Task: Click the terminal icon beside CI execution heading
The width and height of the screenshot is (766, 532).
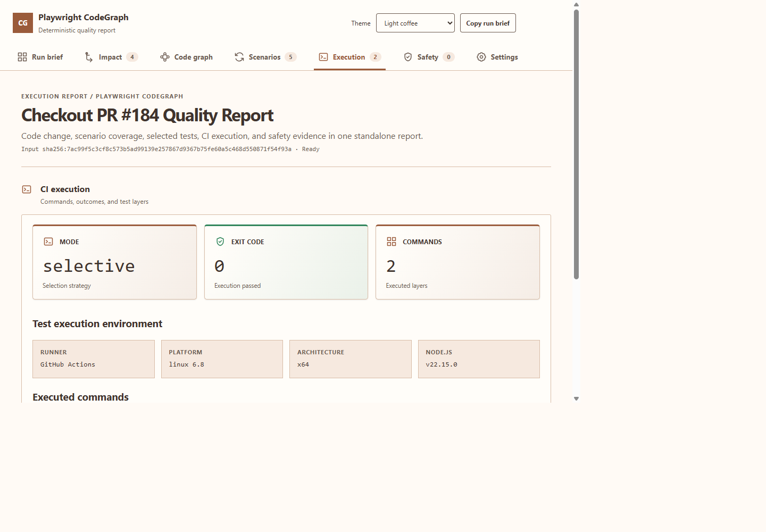Action: (x=27, y=189)
